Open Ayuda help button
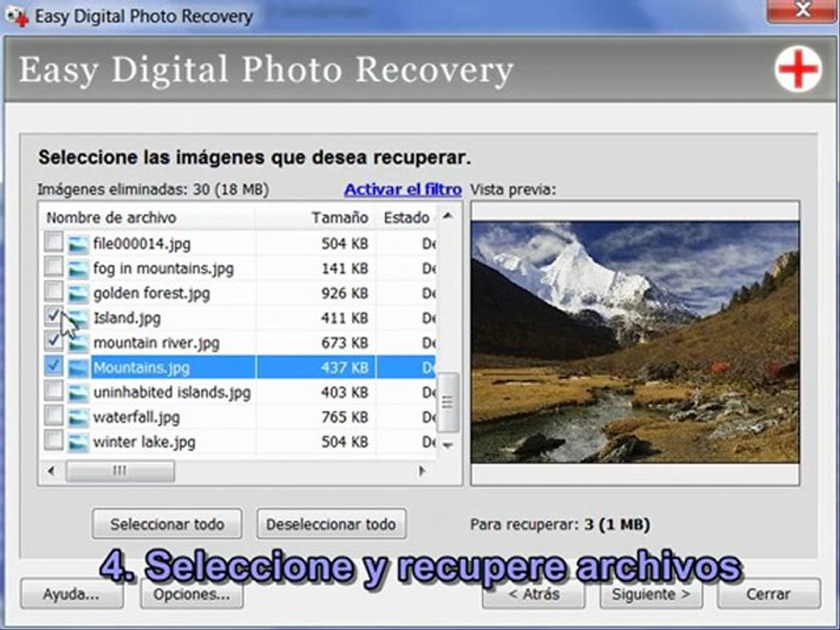 72,593
